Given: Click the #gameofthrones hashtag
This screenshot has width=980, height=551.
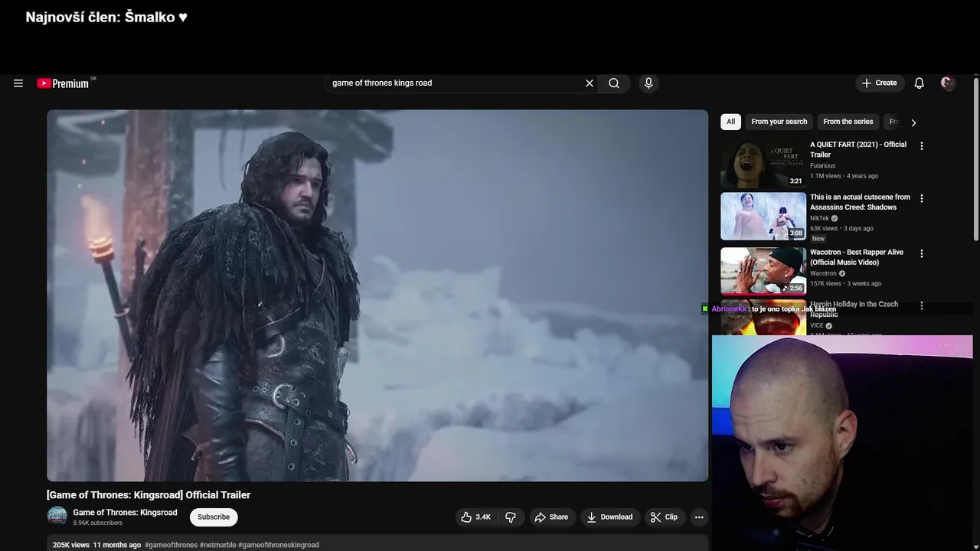Looking at the screenshot, I should click(171, 545).
